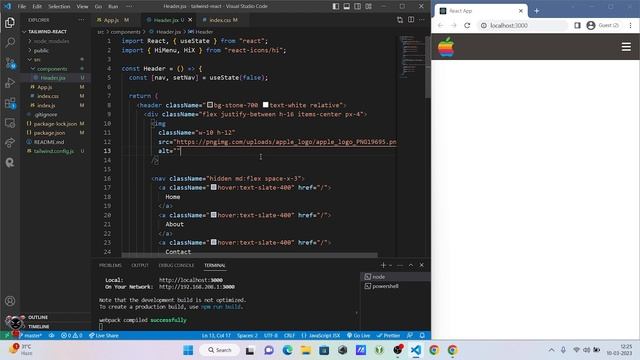Switch to the Debug Console tab
Viewport: 640px width, 360px height.
click(176, 265)
